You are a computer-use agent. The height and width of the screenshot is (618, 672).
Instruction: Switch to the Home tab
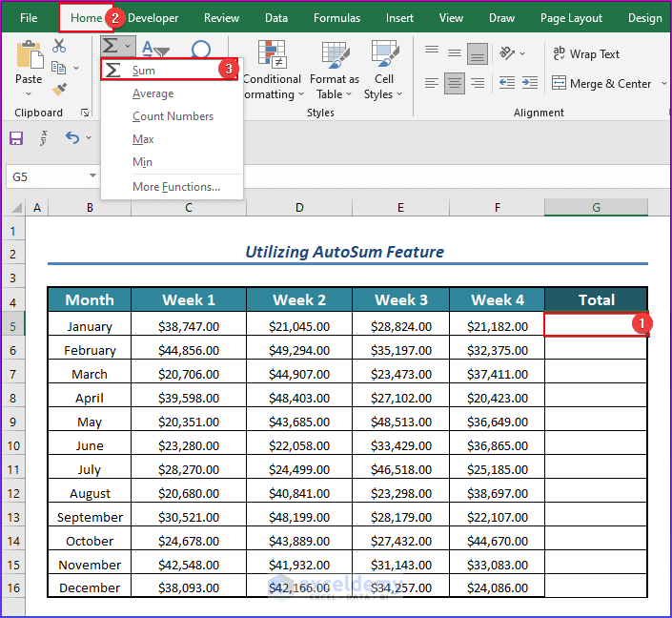[86, 18]
